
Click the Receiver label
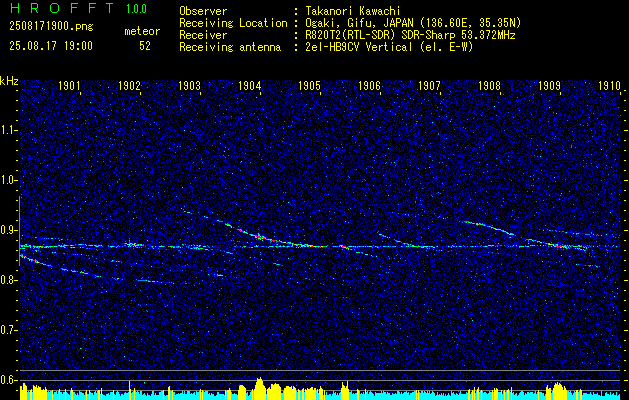pyautogui.click(x=203, y=35)
